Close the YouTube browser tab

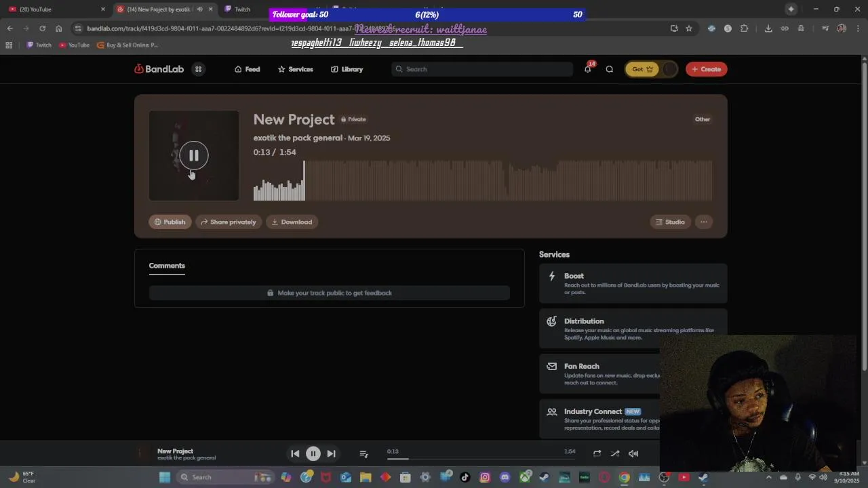103,9
